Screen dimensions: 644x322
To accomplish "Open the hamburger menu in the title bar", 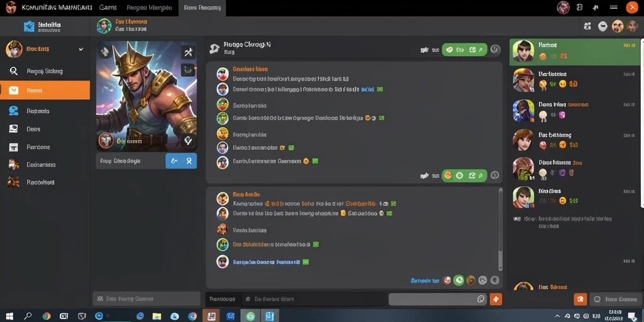I will click(x=614, y=8).
